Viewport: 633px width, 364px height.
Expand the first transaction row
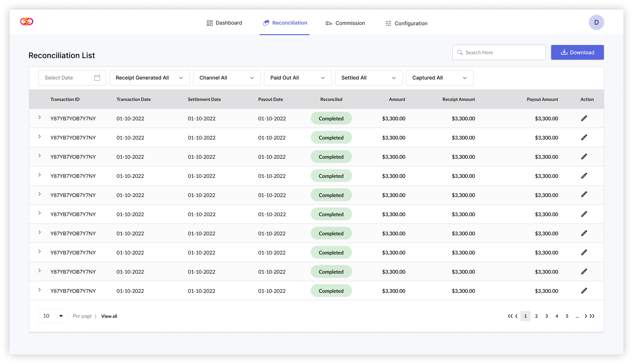pyautogui.click(x=40, y=118)
